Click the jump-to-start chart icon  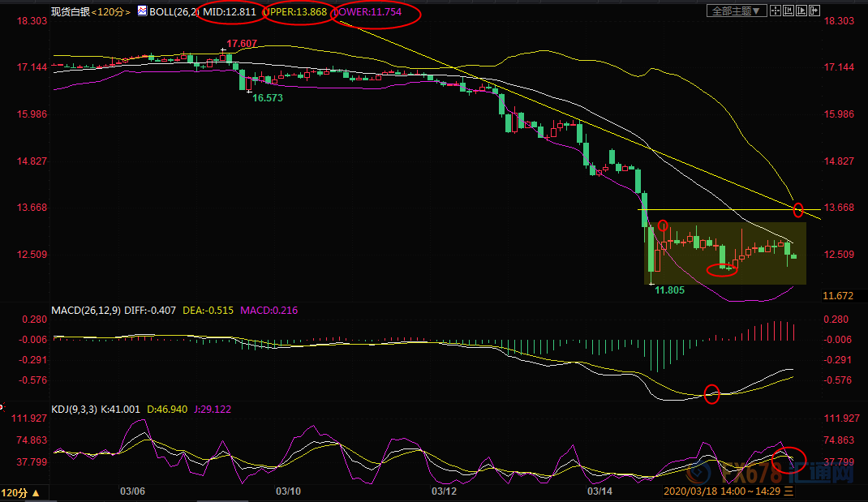(789, 11)
